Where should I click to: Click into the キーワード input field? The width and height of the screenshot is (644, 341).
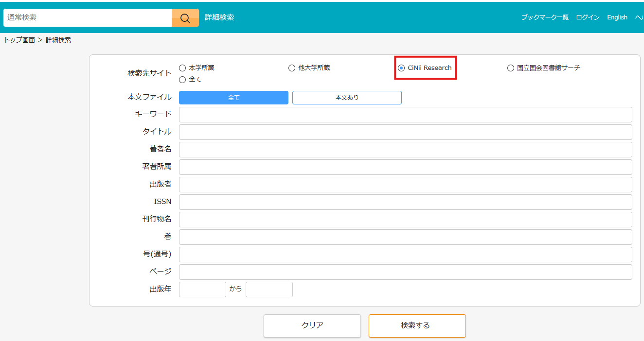coord(405,115)
